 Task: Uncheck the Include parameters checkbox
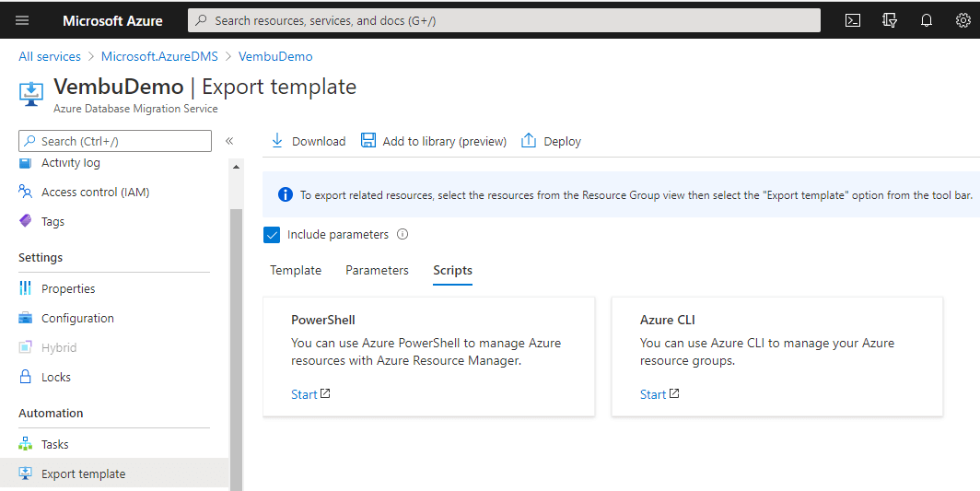pos(272,235)
